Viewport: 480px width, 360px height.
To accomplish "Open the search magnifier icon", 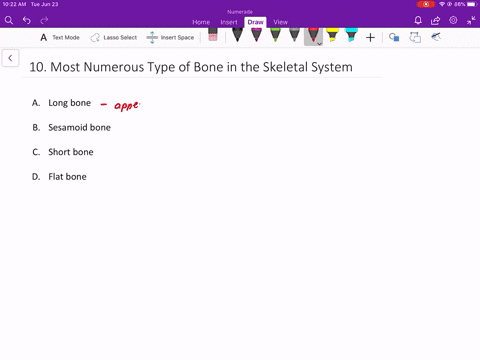I will 9,20.
